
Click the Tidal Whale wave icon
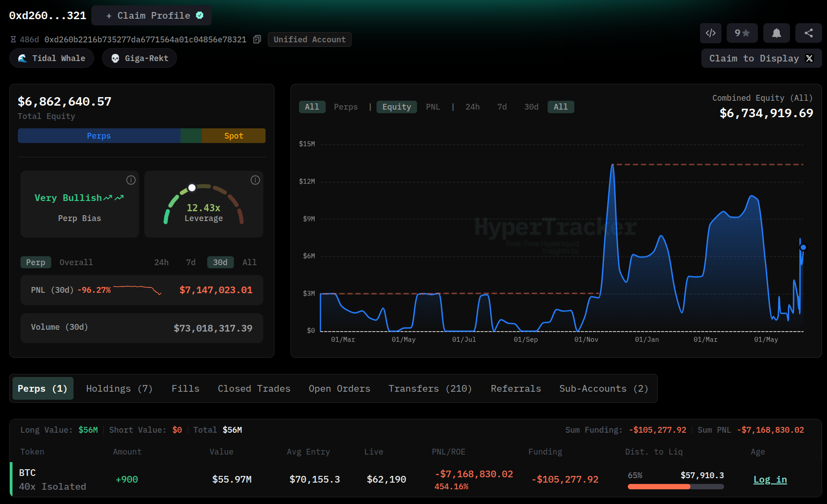[x=22, y=58]
